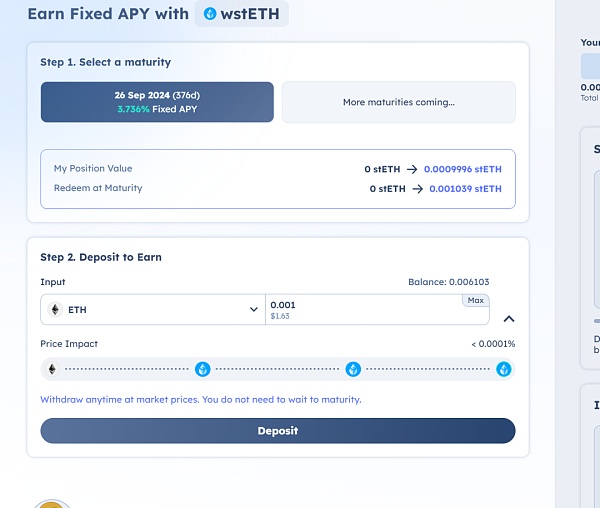Click the arrow in My Position Value row
Screen dimensions: 600x508
coord(415,169)
